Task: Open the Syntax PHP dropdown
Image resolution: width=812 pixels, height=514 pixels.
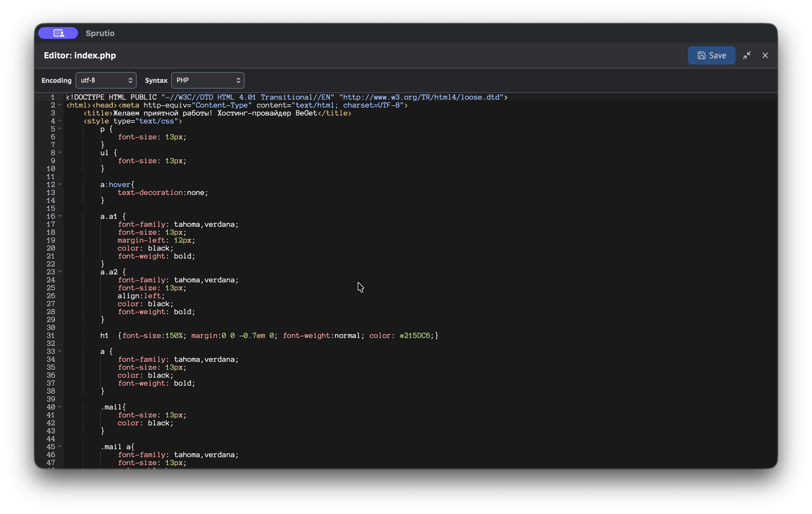Action: pos(208,80)
